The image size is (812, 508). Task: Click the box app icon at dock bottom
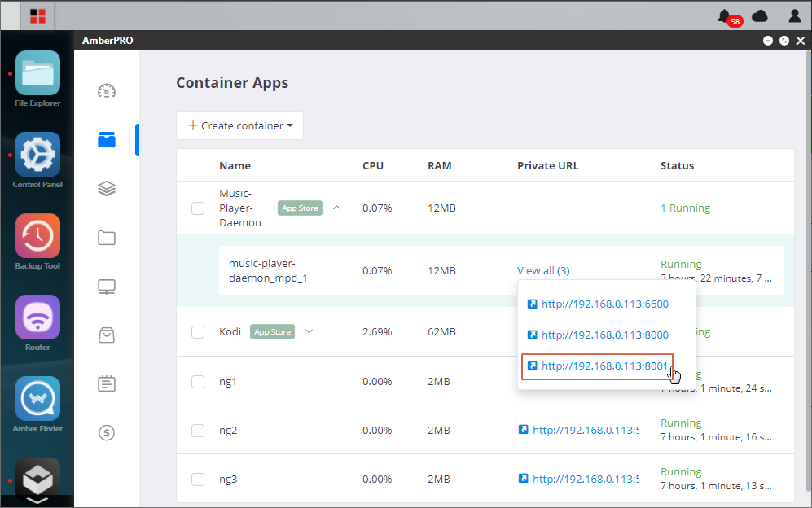click(x=37, y=479)
